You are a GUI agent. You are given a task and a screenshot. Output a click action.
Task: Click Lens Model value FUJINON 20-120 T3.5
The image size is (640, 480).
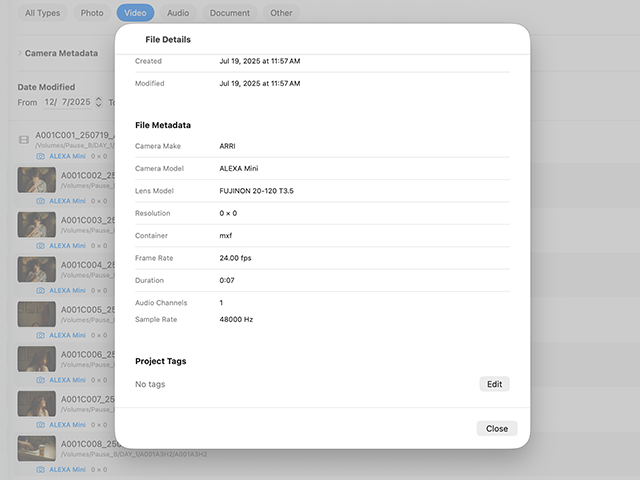[256, 191]
